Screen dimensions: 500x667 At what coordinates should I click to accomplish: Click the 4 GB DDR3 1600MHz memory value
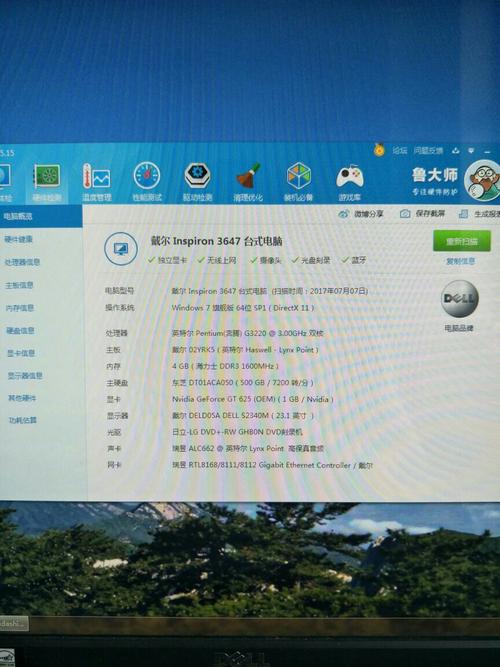coord(225,366)
